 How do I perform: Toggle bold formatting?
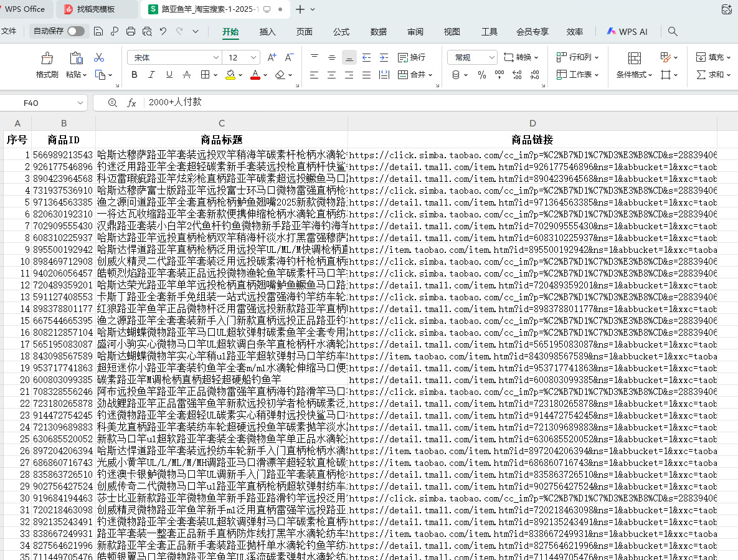click(135, 75)
